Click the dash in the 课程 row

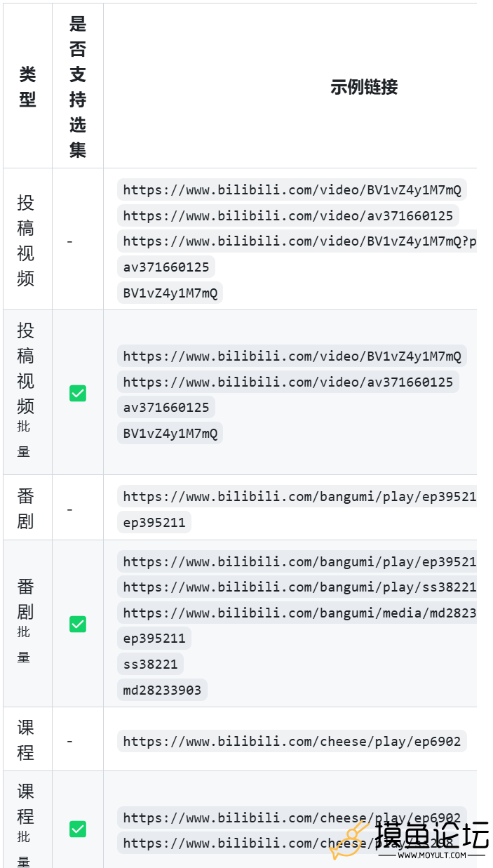click(69, 741)
